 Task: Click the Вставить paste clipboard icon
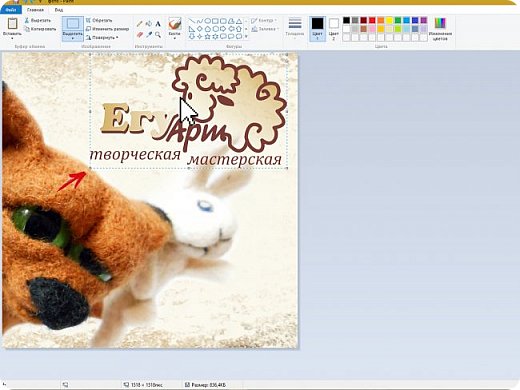pos(12,24)
